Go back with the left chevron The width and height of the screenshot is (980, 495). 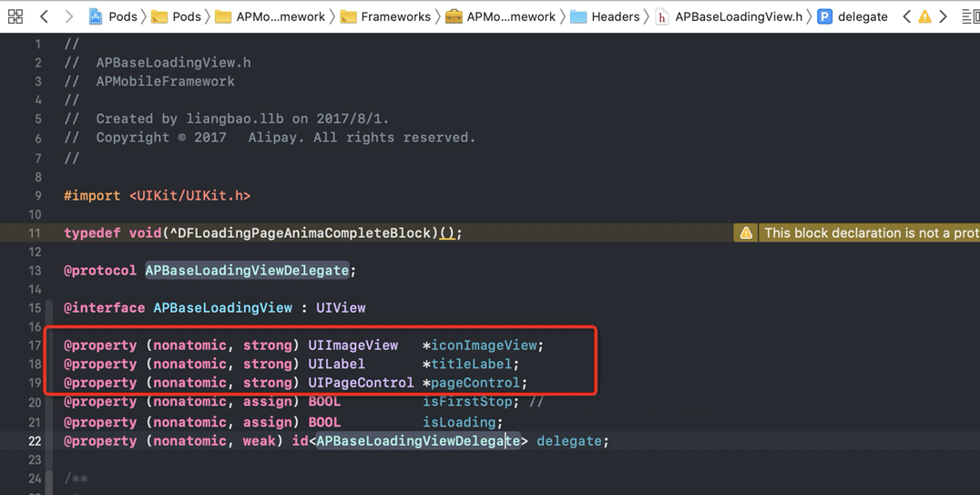44,16
